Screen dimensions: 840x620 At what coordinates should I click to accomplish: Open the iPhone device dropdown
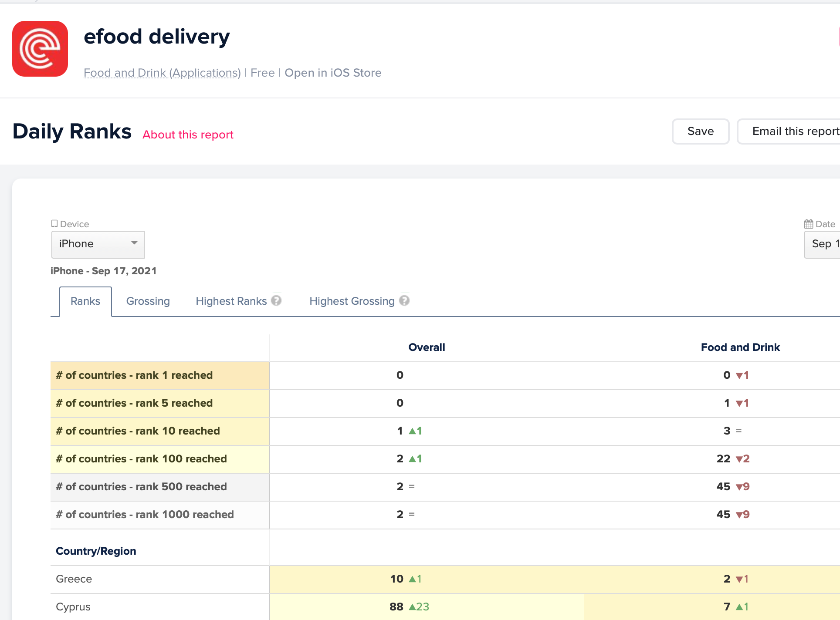tap(98, 244)
